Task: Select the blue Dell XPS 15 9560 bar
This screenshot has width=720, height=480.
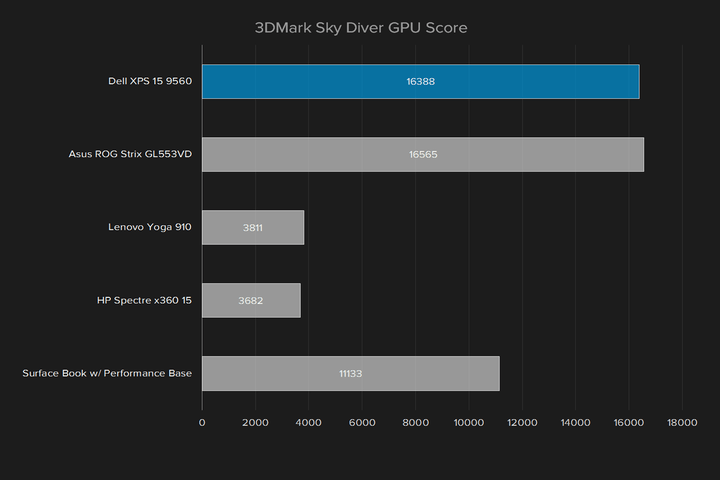Action: (421, 81)
